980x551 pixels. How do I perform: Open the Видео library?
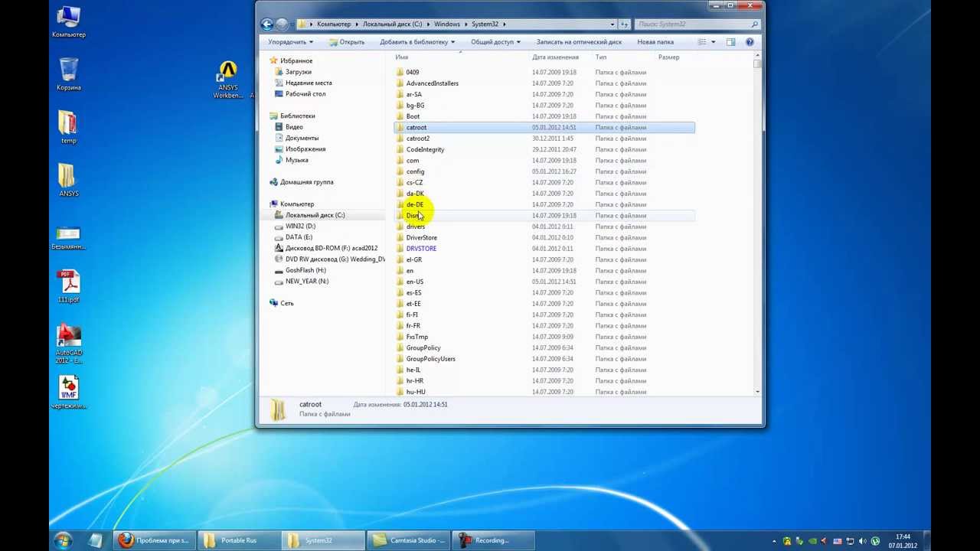click(294, 127)
